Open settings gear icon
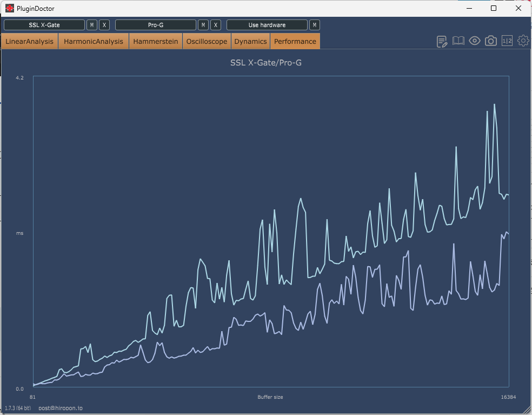 click(x=523, y=41)
